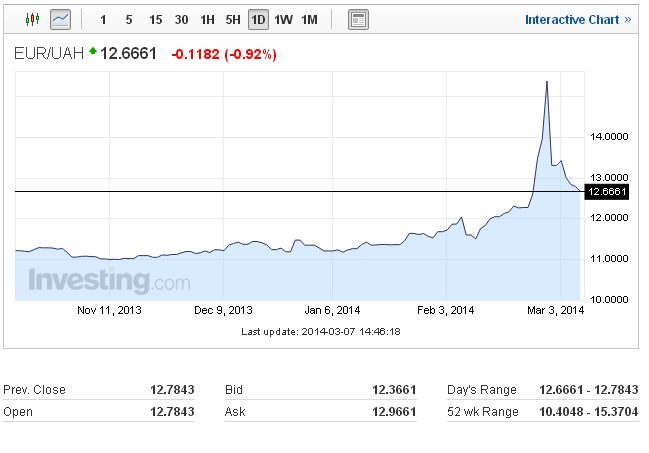The image size is (649, 453).
Task: Click the Mar 3, 2014 axis label
Action: pos(555,310)
